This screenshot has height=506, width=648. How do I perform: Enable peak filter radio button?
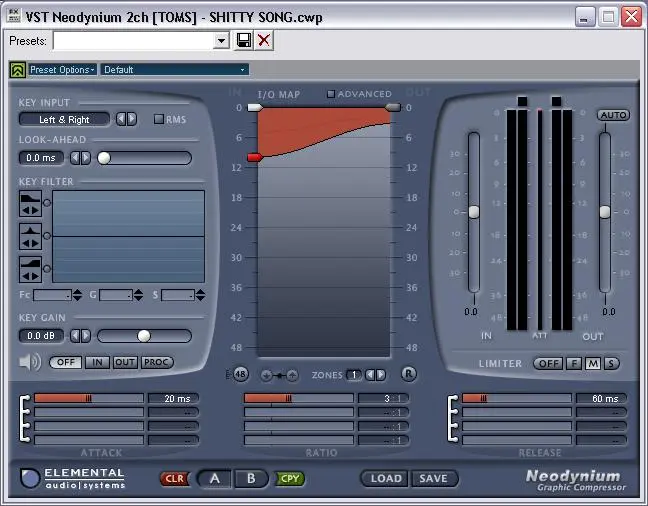[47, 236]
